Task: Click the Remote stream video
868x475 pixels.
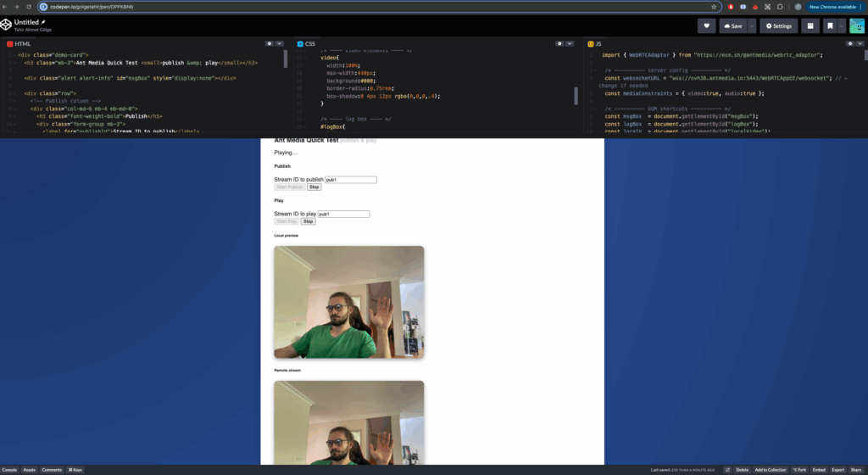Action: pos(348,422)
